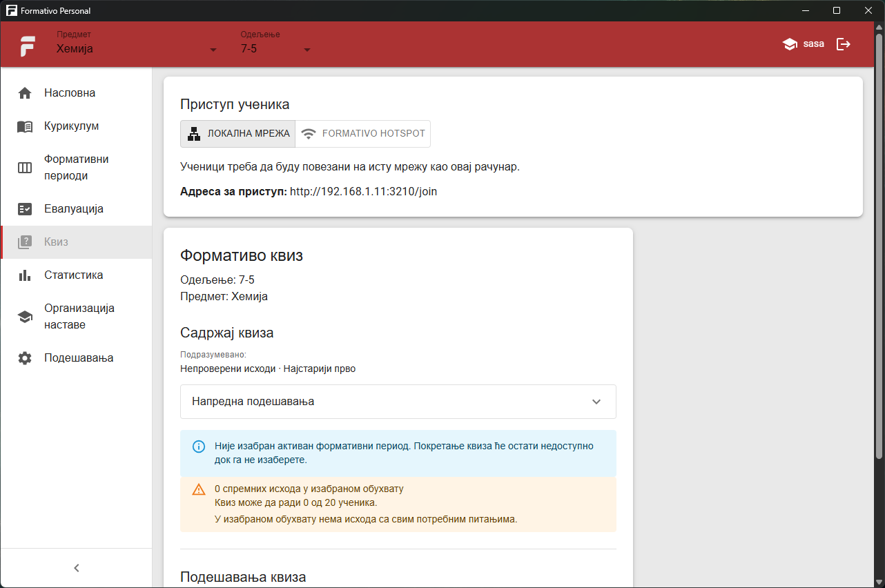Expand the Напредна подешавања panel

click(398, 402)
